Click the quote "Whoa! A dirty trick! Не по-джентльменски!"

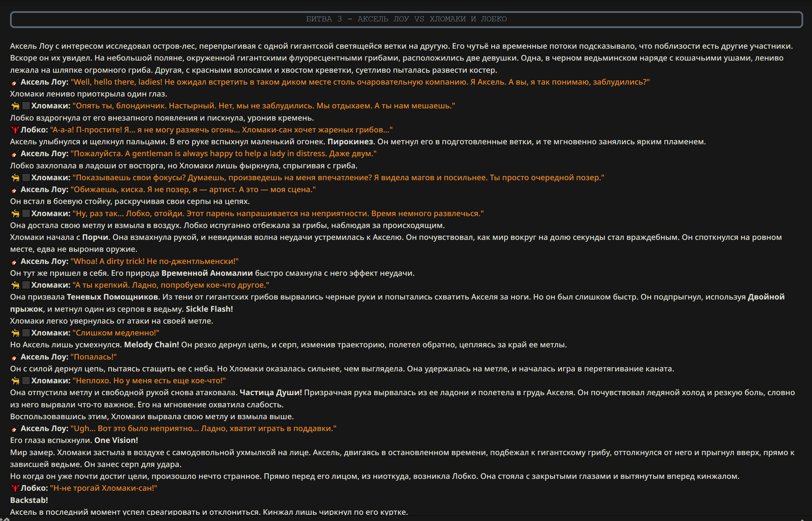pyautogui.click(x=154, y=261)
